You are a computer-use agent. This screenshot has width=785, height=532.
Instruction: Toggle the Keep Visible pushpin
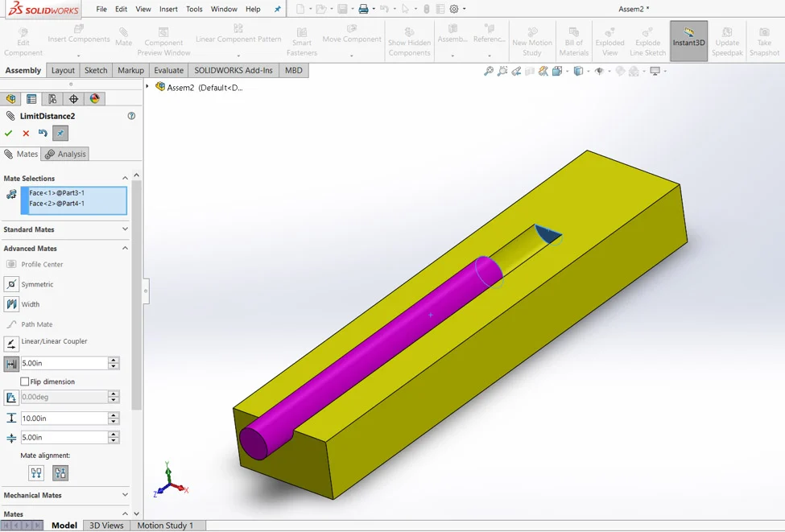tap(60, 133)
